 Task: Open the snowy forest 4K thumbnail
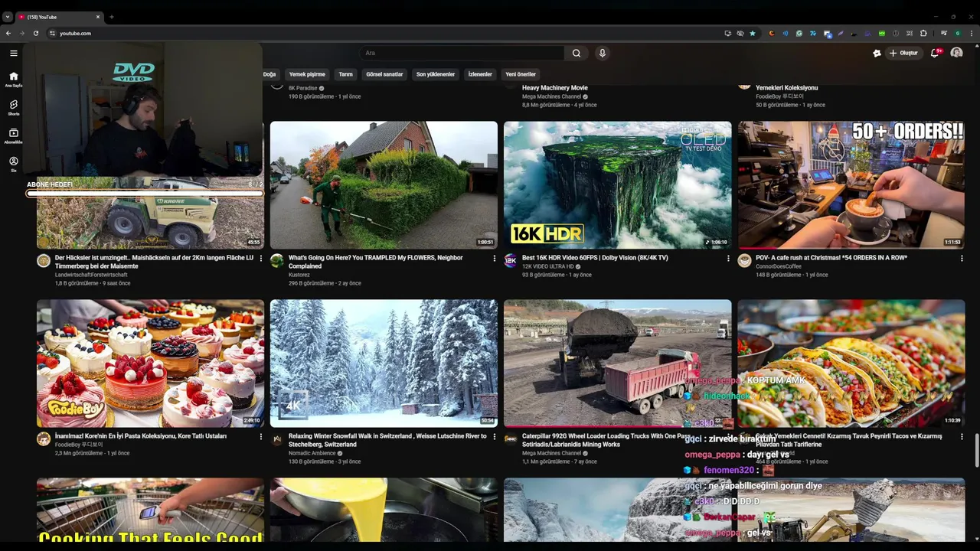click(384, 363)
